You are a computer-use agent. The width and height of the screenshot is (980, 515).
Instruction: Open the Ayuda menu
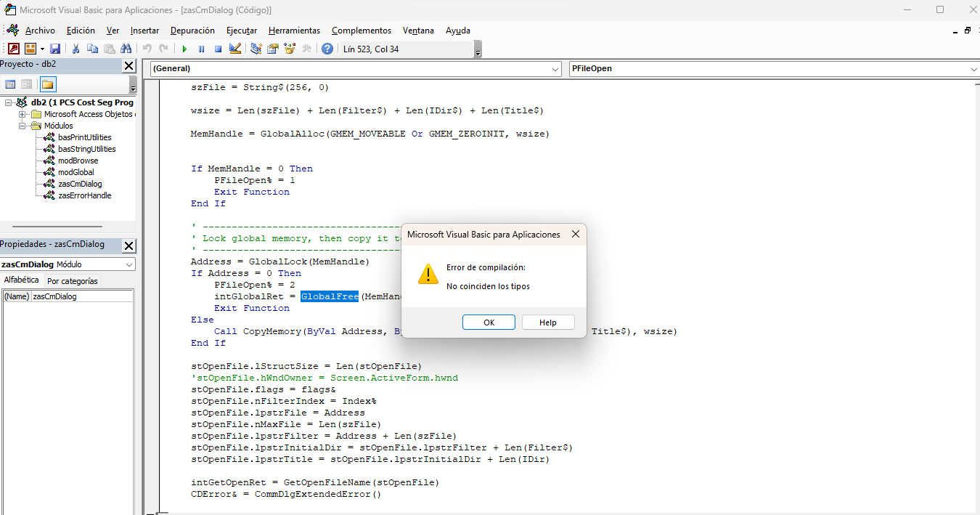click(458, 31)
